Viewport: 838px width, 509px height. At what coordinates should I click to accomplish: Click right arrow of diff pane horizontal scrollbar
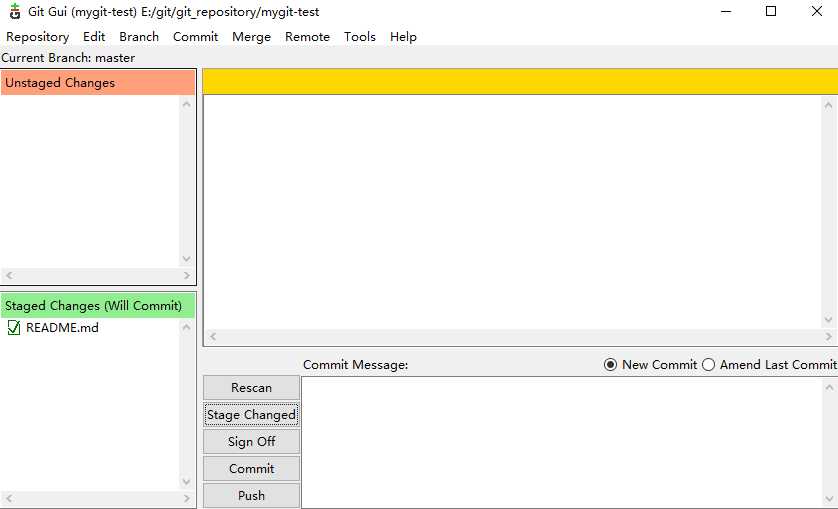click(828, 336)
